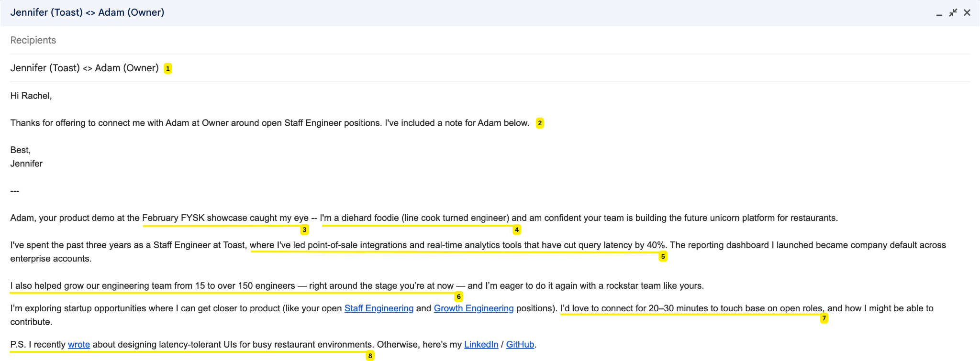The height and width of the screenshot is (361, 980).
Task: Click the '---' separator text line
Action: click(15, 191)
